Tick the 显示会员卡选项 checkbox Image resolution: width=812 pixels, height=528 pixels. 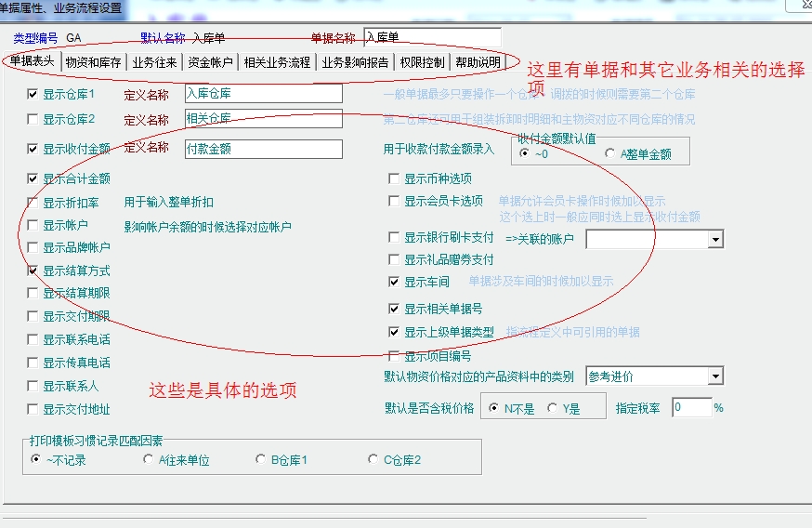pyautogui.click(x=395, y=201)
